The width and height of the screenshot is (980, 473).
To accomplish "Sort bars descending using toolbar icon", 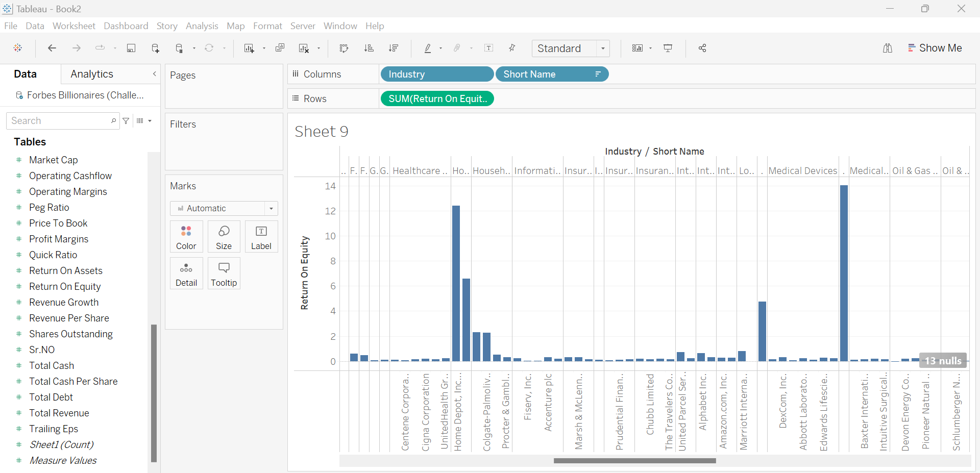I will (393, 48).
